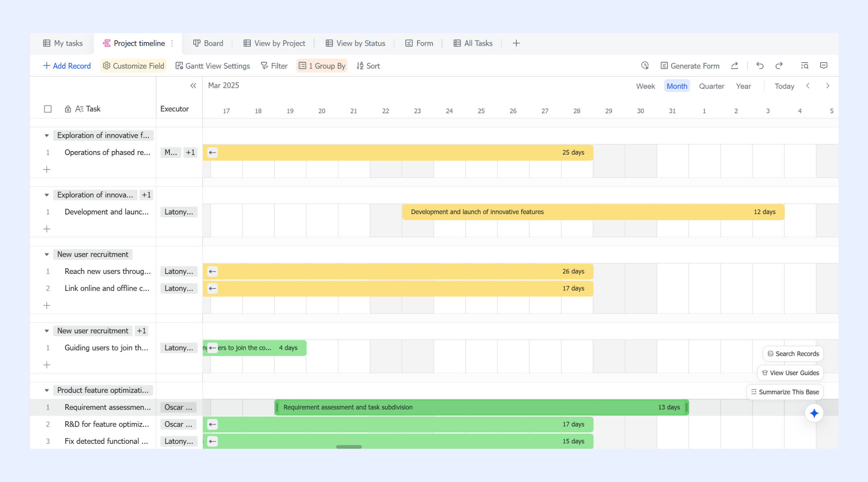The width and height of the screenshot is (868, 482).
Task: Open the Filter options
Action: pos(274,66)
